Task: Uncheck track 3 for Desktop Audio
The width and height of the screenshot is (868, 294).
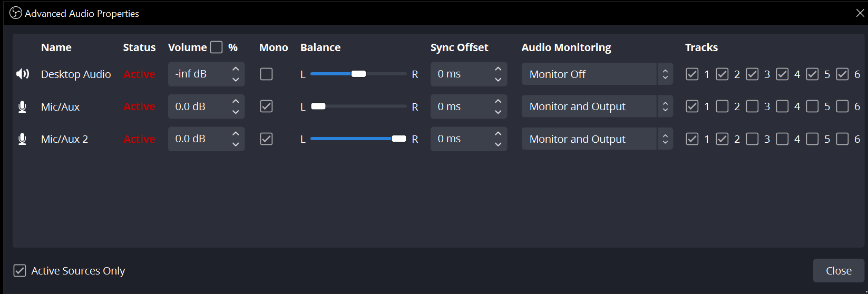Action: pos(752,74)
